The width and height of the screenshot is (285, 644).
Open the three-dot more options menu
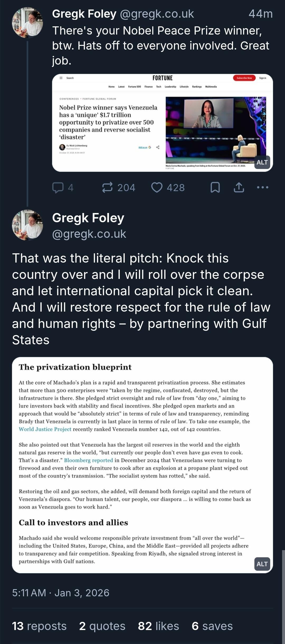point(263,187)
